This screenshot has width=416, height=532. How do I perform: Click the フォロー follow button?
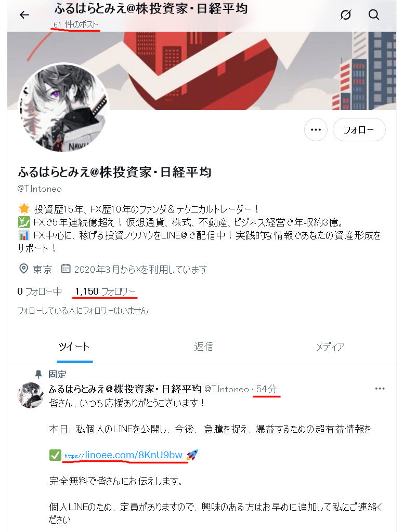coord(359,129)
